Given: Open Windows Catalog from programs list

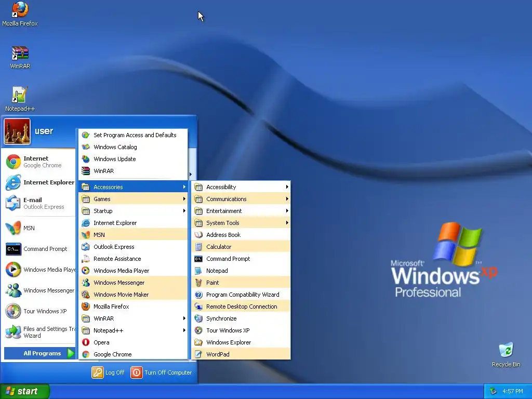Looking at the screenshot, I should [133, 147].
